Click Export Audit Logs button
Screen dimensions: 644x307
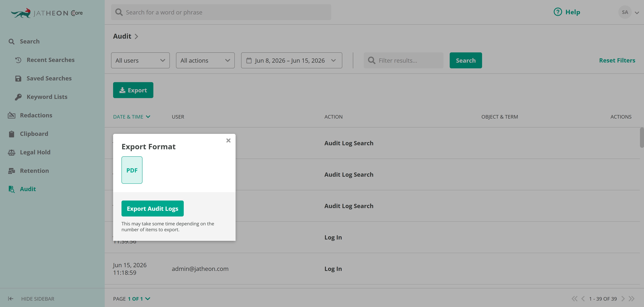pos(153,208)
